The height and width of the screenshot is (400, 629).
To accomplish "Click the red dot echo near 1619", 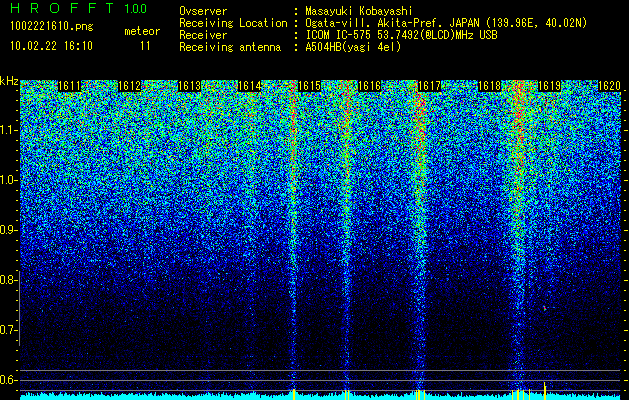I will (545, 308).
